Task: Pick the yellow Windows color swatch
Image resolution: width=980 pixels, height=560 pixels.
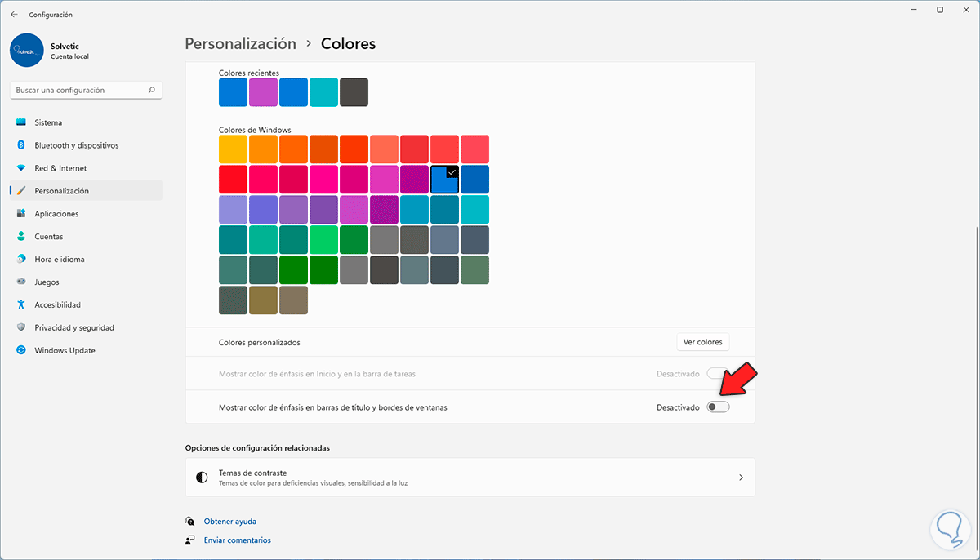Action: pos(233,149)
